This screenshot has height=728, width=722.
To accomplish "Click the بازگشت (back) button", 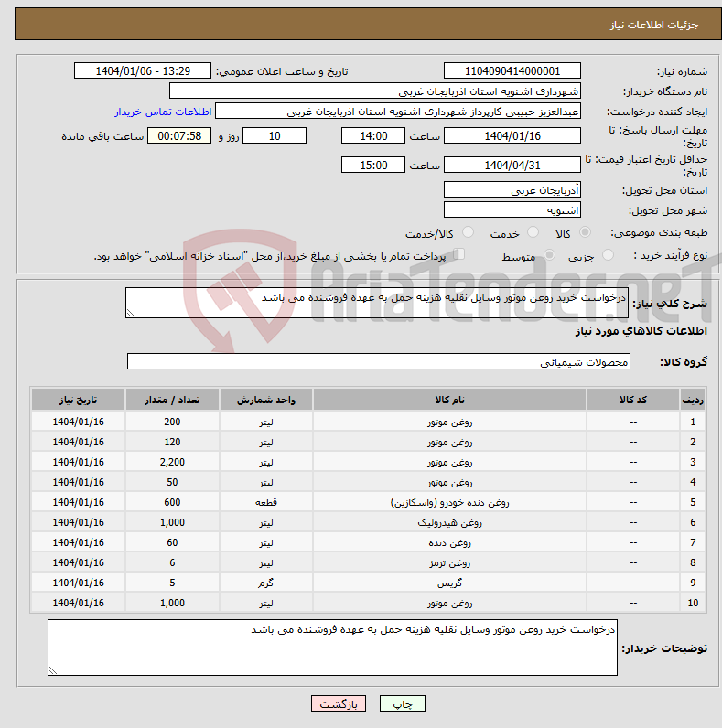I will pyautogui.click(x=339, y=703).
